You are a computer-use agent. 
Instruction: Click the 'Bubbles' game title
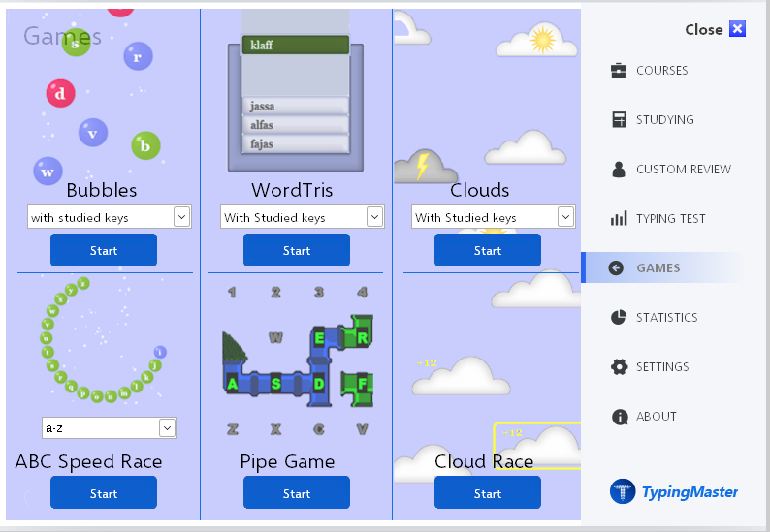pyautogui.click(x=102, y=190)
